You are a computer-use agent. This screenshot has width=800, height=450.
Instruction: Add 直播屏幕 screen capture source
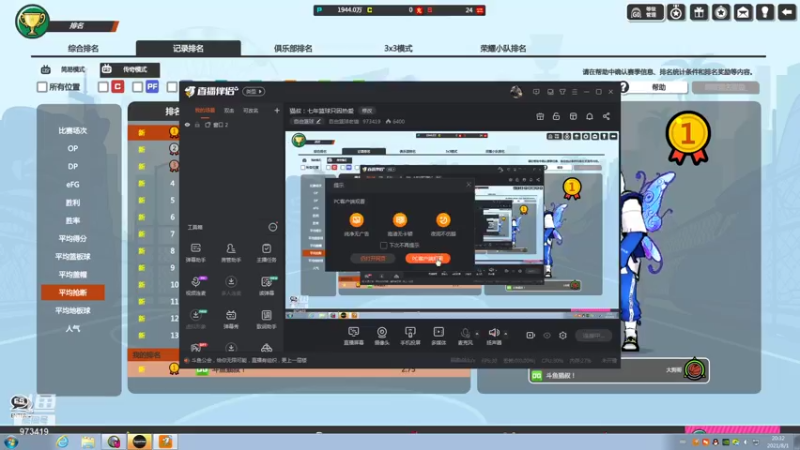[x=353, y=336]
